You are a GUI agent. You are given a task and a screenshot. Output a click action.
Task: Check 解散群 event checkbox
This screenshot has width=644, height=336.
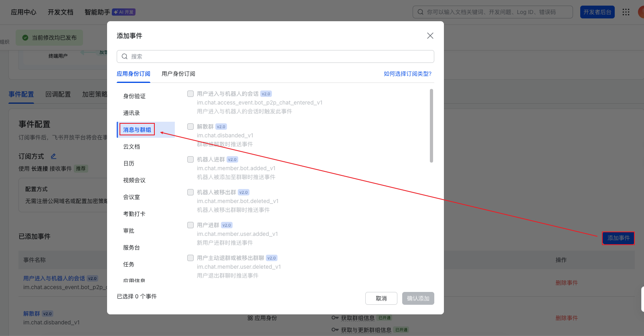click(x=190, y=127)
